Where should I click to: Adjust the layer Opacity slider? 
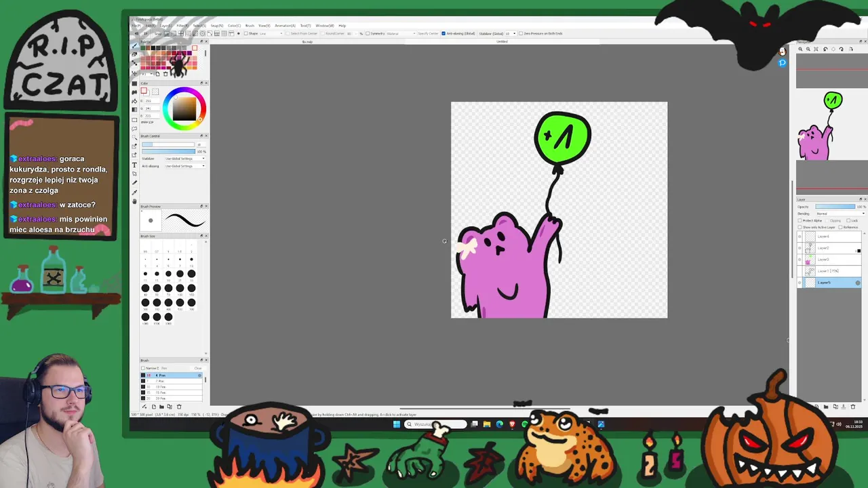835,207
